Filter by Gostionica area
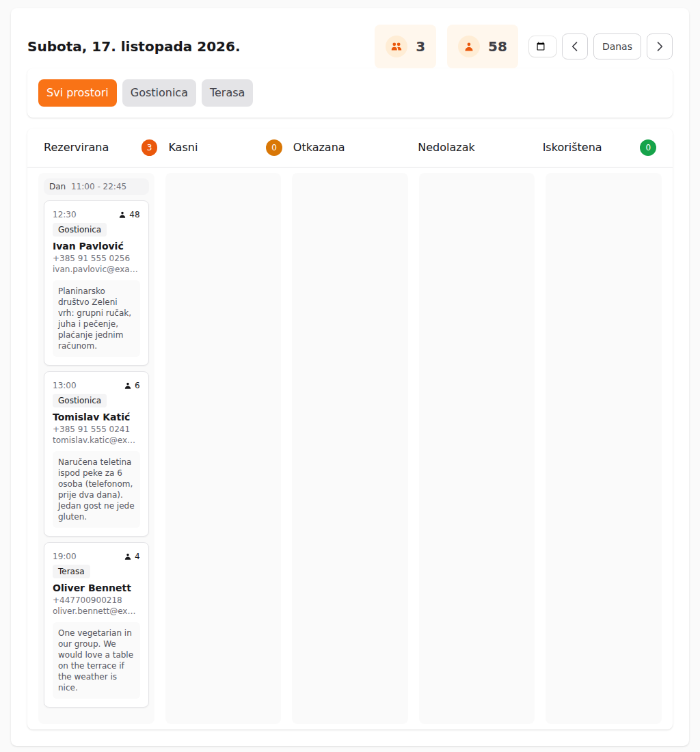 tap(159, 92)
